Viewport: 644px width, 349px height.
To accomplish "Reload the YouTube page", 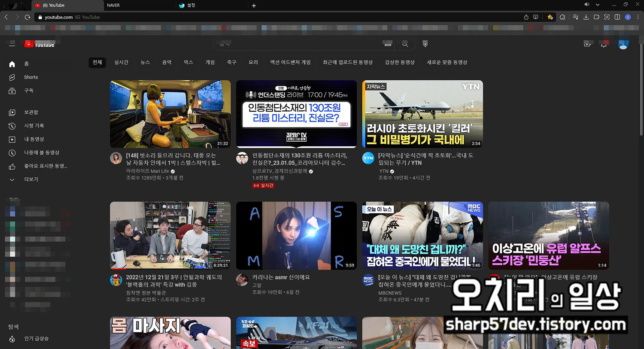I will pyautogui.click(x=27, y=17).
